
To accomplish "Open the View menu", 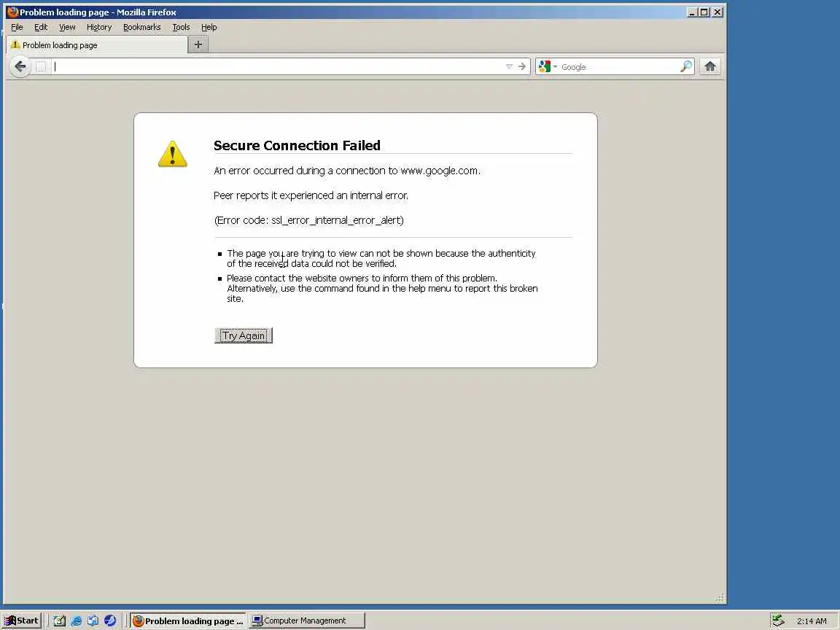I will point(67,27).
